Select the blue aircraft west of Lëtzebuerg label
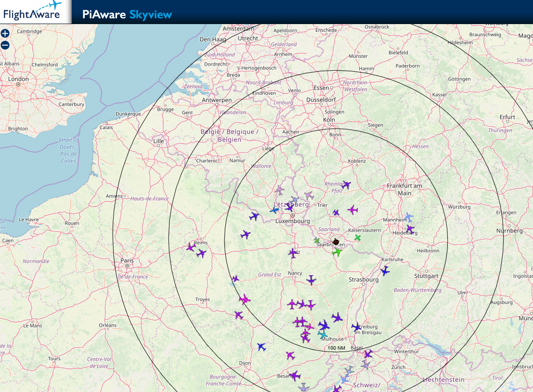 (x=274, y=210)
